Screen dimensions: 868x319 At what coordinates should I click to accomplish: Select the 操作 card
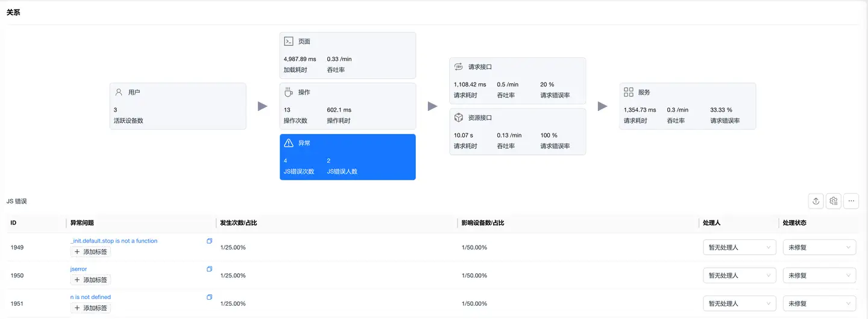click(x=347, y=106)
